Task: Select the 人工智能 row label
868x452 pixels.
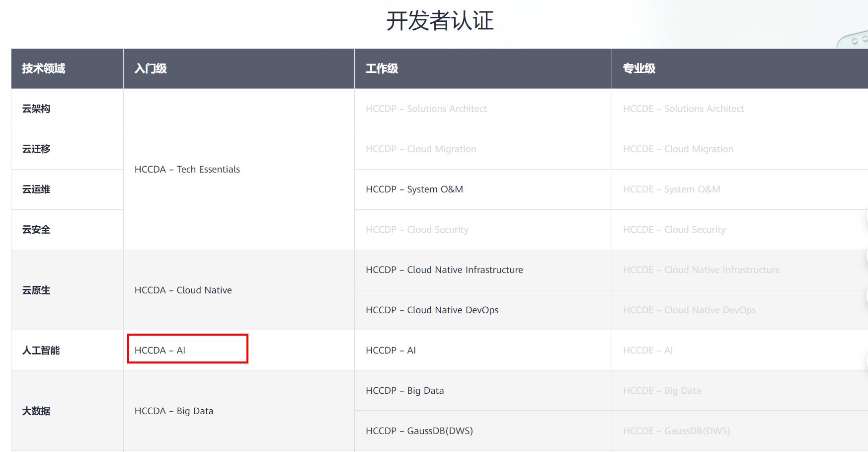Action: (41, 351)
